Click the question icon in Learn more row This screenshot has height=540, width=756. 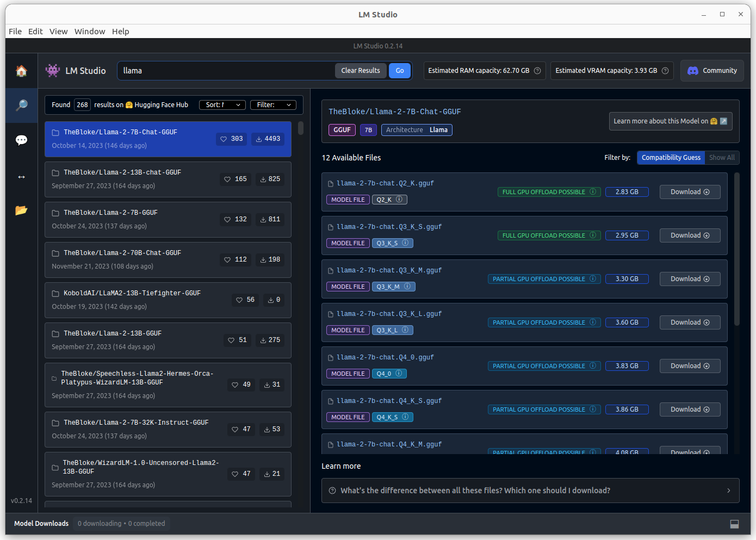point(332,491)
